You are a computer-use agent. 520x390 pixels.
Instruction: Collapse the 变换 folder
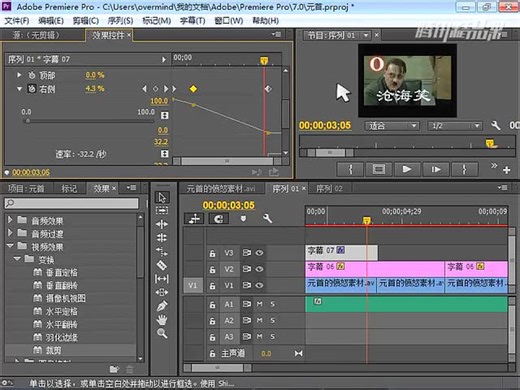click(x=17, y=259)
